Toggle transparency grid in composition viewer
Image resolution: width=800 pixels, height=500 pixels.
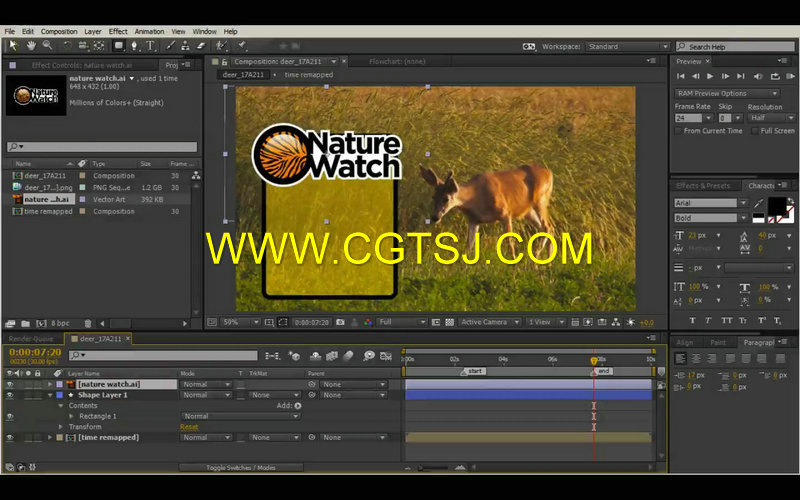point(449,322)
